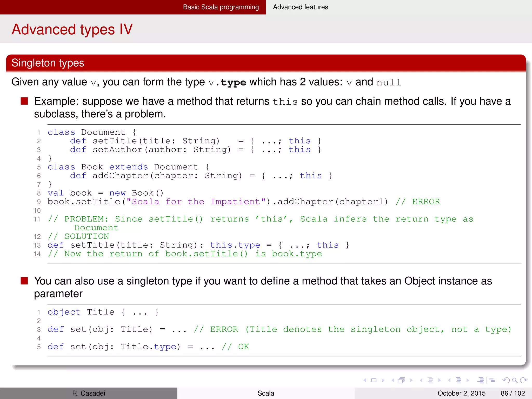The width and height of the screenshot is (532, 399).
Task: Click the // OK comment
Action: (x=236, y=347)
